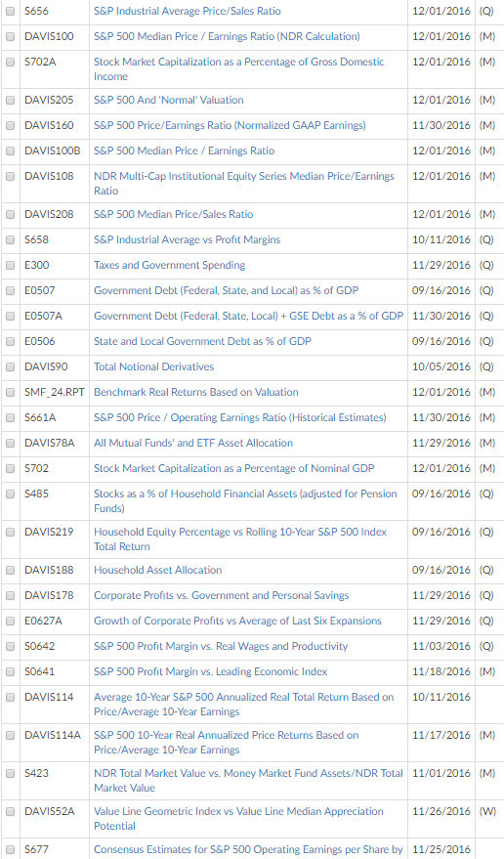This screenshot has height=859, width=504.
Task: Select the S0641 row checkbox
Action: [10, 672]
